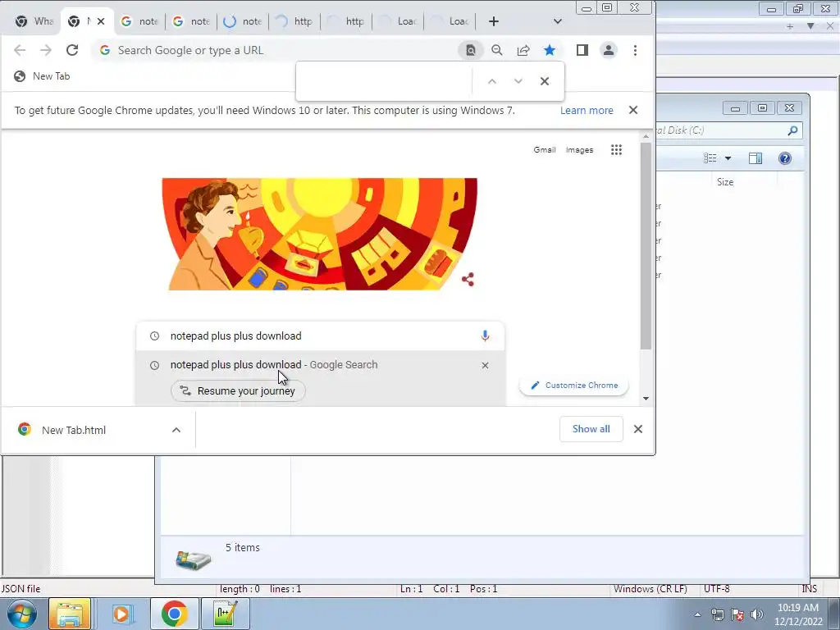Expand options for New Tab.html download

pos(176,430)
